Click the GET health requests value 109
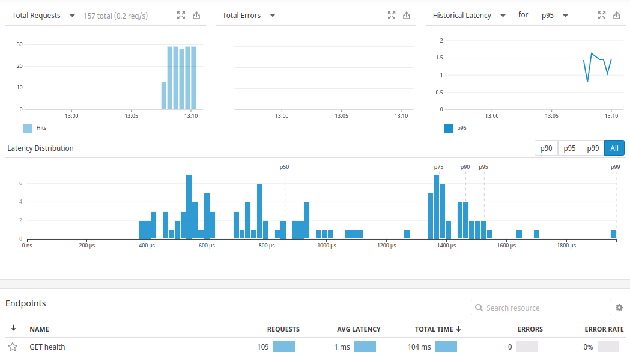 coord(263,347)
